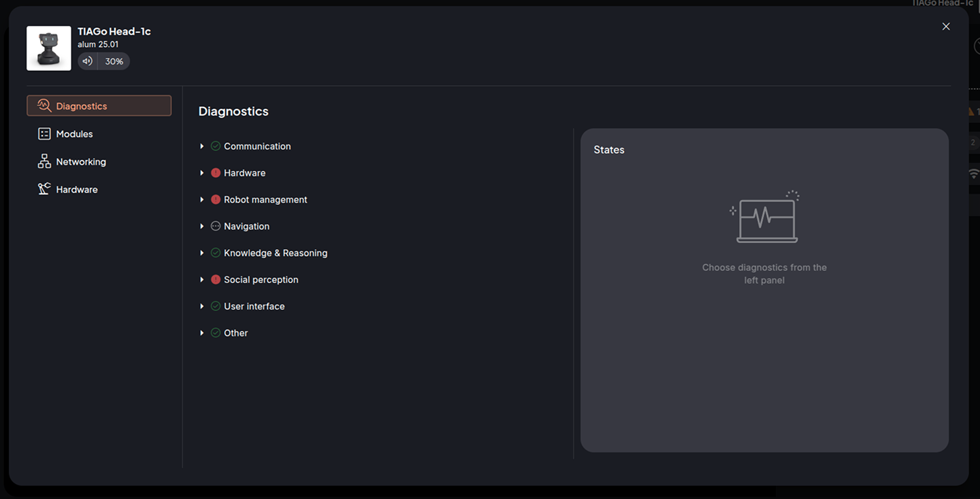Select the Navigation diagnostics label
980x499 pixels.
tap(246, 226)
